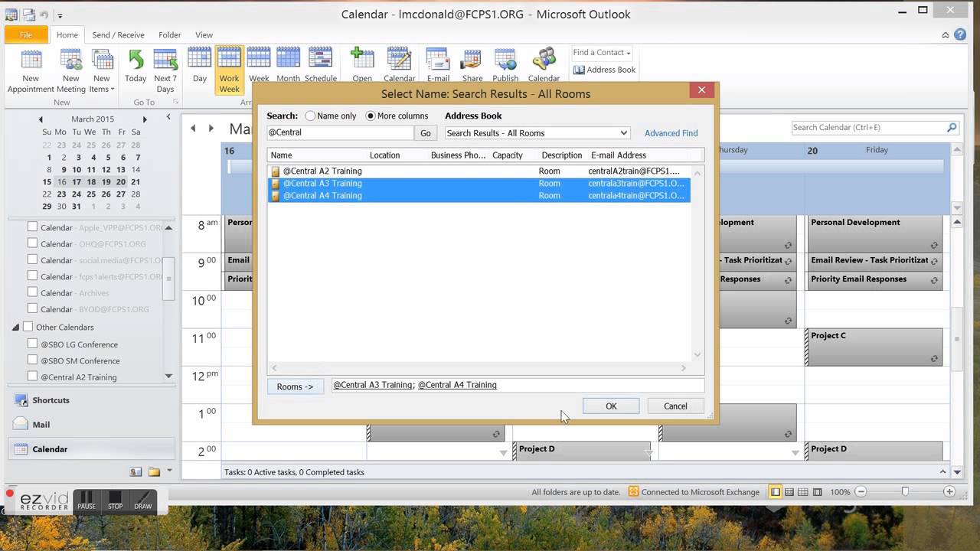The image size is (980, 551).
Task: Click the Go search button
Action: click(426, 133)
